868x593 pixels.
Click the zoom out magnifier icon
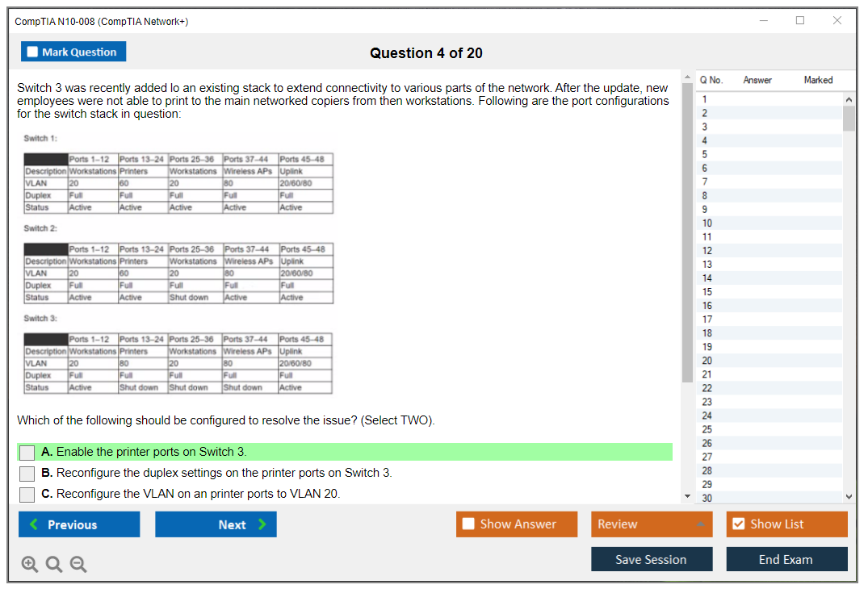pos(78,565)
